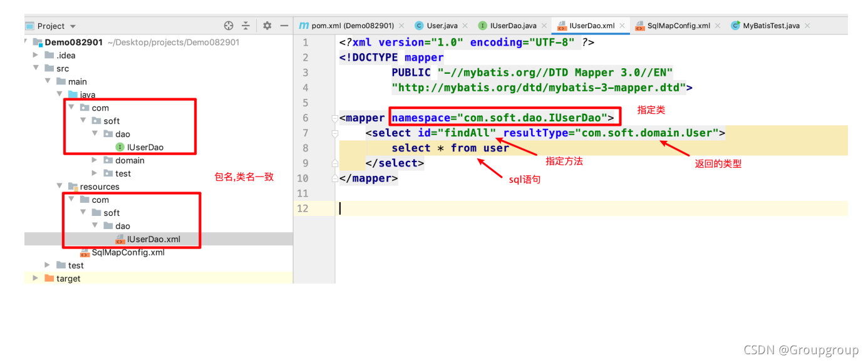Click the DTD URL string on line 4
This screenshot has height=363, width=868.
coord(539,88)
